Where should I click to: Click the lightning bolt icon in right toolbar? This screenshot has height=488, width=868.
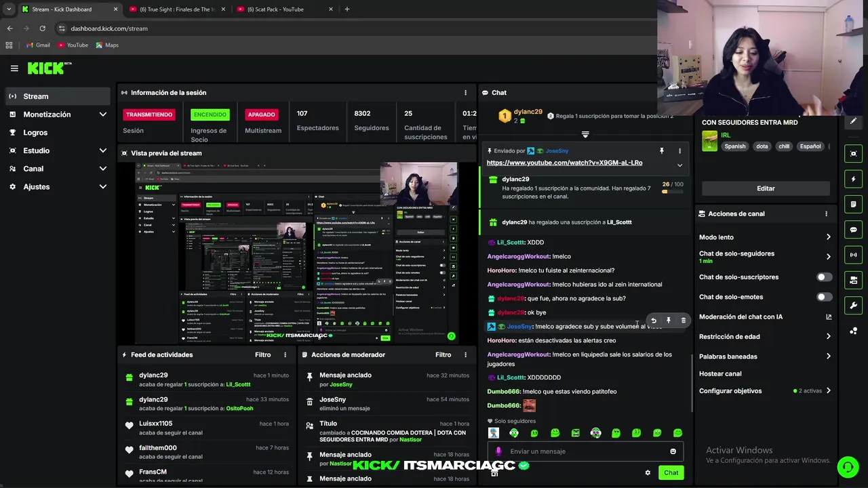point(854,179)
